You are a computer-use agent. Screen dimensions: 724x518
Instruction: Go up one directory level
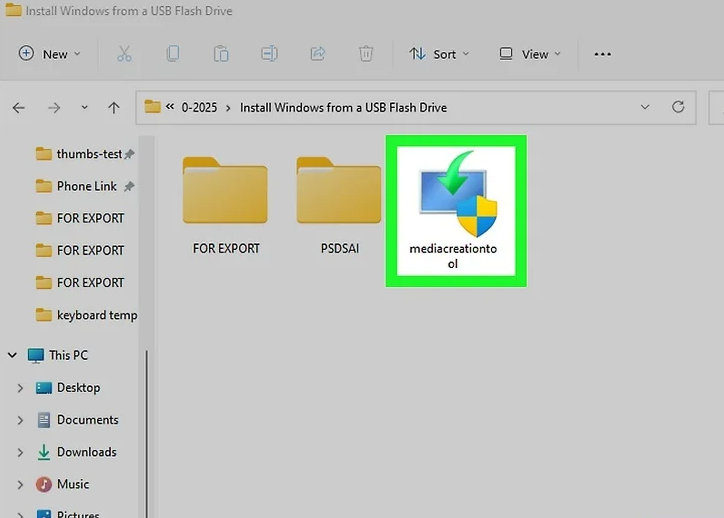coord(114,107)
